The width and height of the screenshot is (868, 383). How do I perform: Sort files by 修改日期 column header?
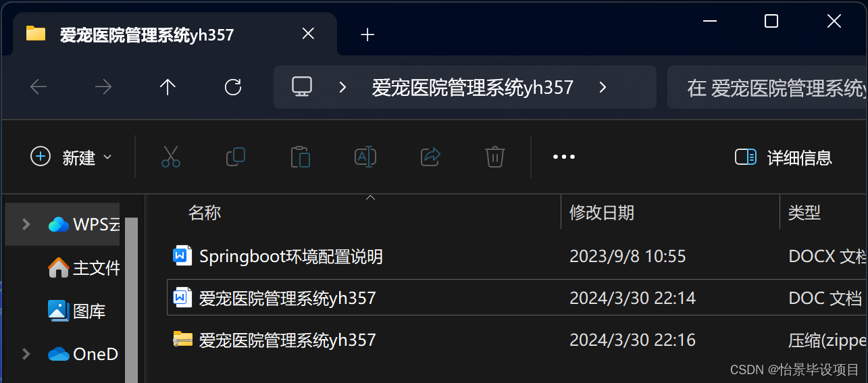pyautogui.click(x=602, y=213)
